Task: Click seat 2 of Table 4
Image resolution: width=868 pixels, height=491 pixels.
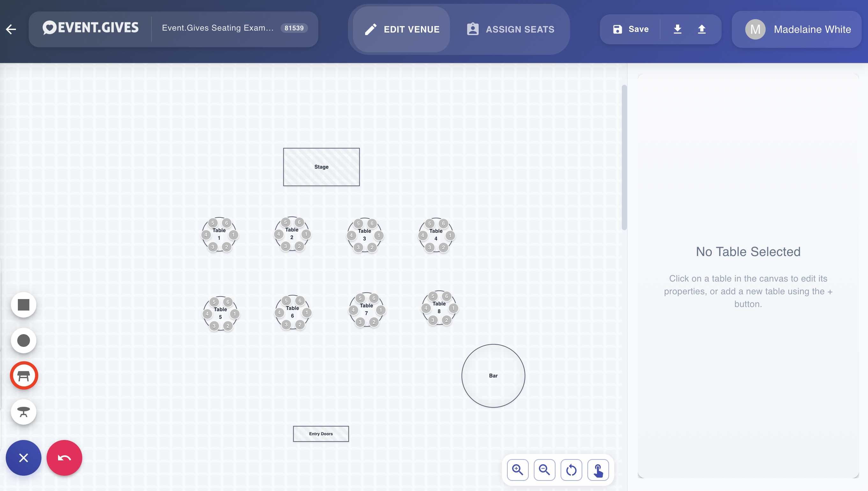Action: (444, 247)
